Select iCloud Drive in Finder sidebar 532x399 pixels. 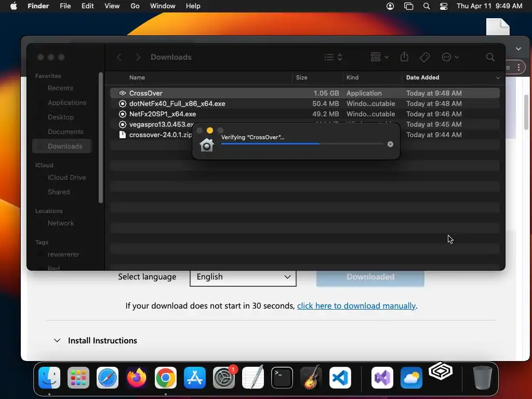click(x=66, y=178)
